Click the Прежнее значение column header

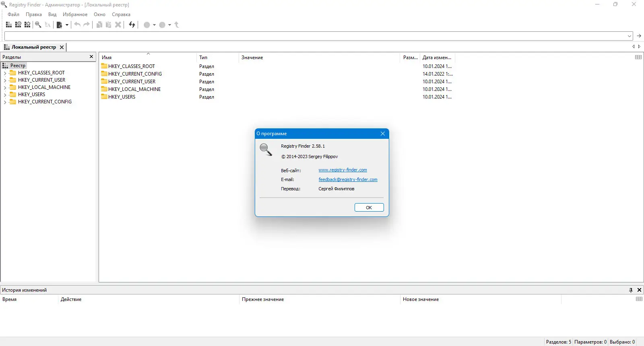pyautogui.click(x=320, y=299)
